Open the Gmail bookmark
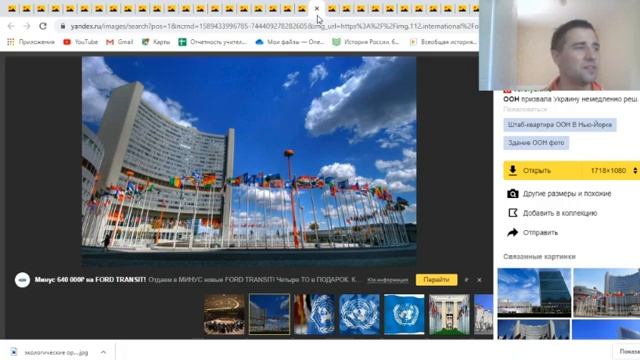640x360 pixels. tap(120, 42)
